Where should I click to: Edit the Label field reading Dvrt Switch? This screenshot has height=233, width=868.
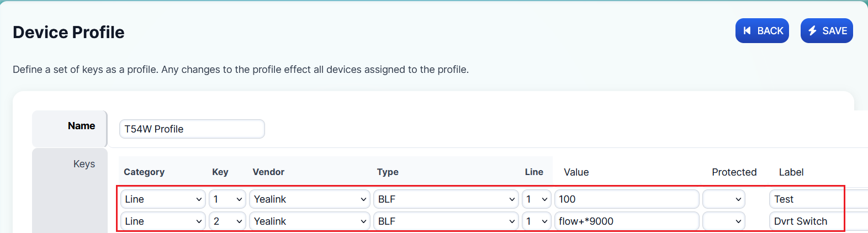[x=806, y=221]
